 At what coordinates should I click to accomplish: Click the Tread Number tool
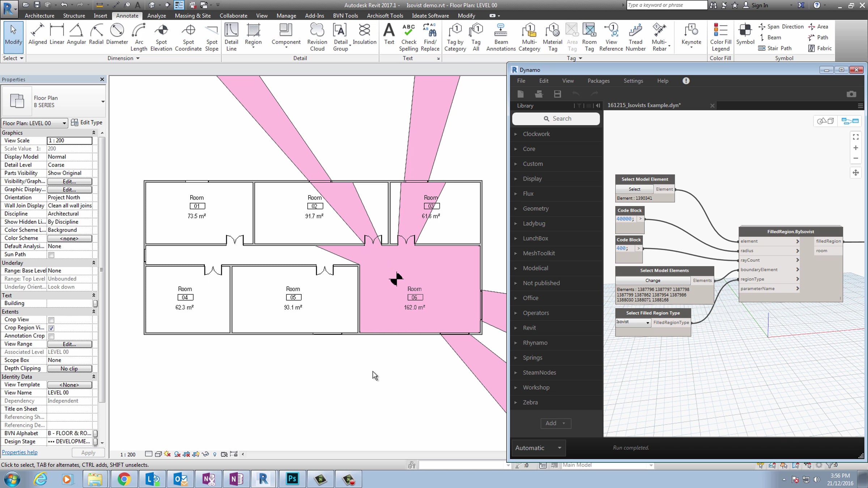635,38
